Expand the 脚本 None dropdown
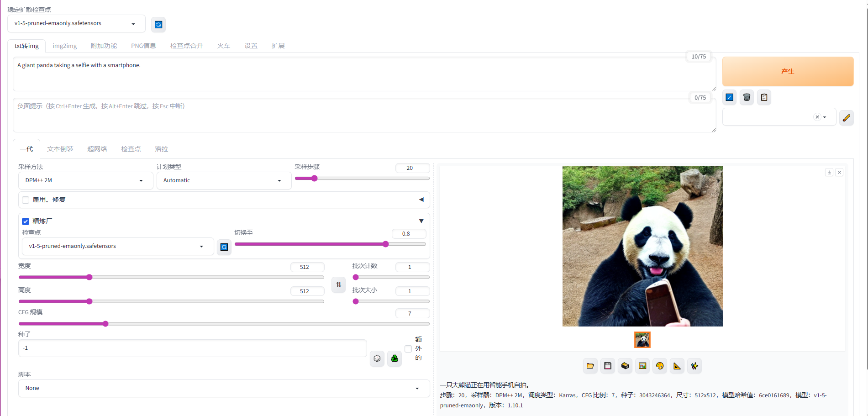868x416 pixels. tap(224, 388)
